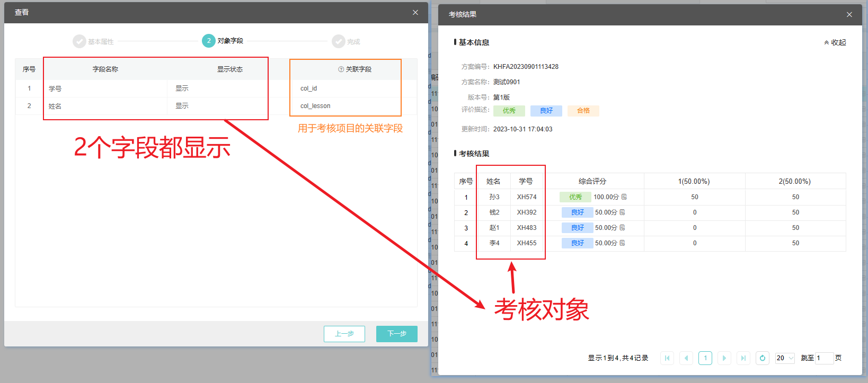Image resolution: width=868 pixels, height=383 pixels.
Task: Click the 良好 tag in 钱2's row
Action: click(x=578, y=212)
